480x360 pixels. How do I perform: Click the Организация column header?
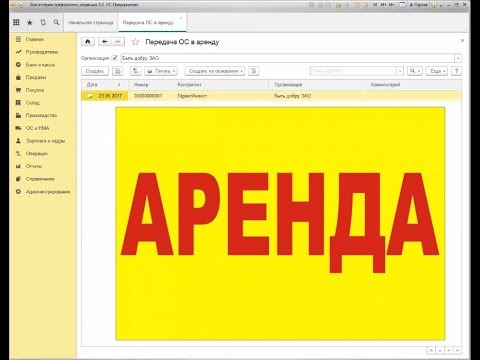317,85
